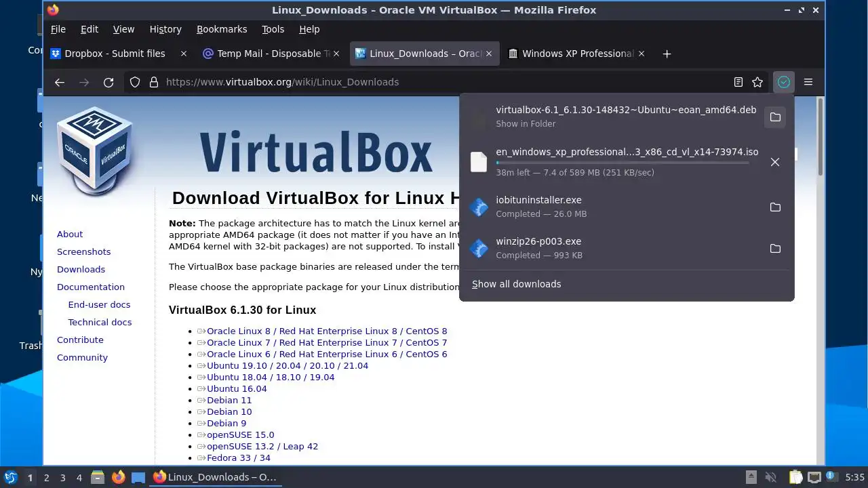Click the iso download progress bar

tap(623, 163)
